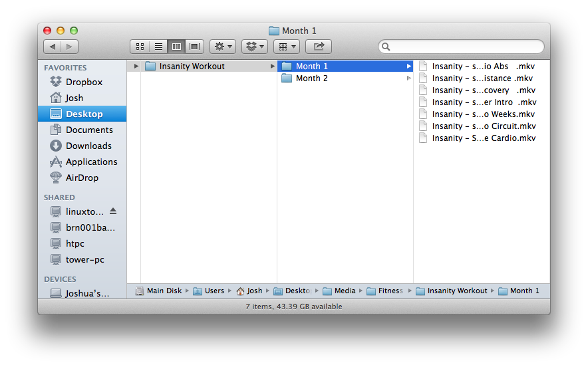The width and height of the screenshot is (588, 367).
Task: Click the DEVICES sidebar heading
Action: (60, 279)
